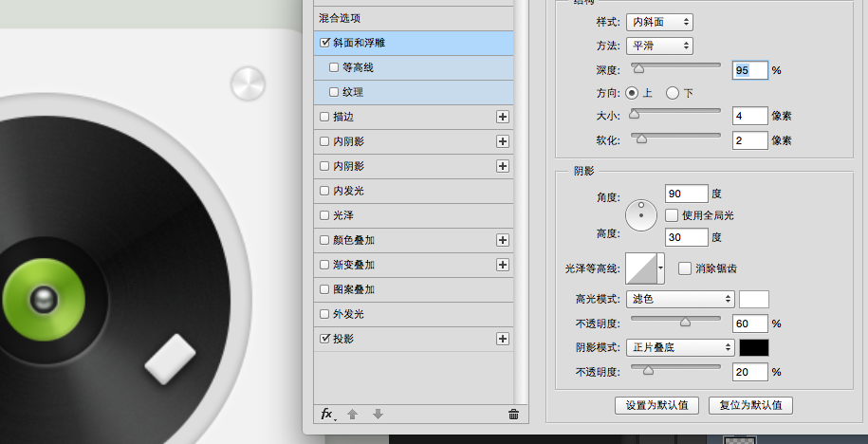868x444 pixels.
Task: Toggle the 使用全局光 checkbox
Action: (x=672, y=215)
